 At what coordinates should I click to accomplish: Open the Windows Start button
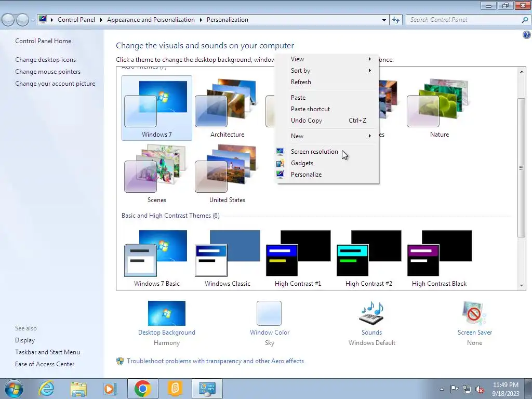tap(14, 389)
